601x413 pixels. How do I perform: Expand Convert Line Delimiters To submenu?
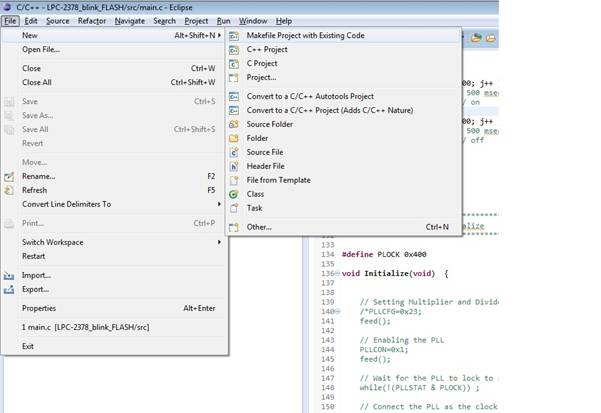(219, 204)
